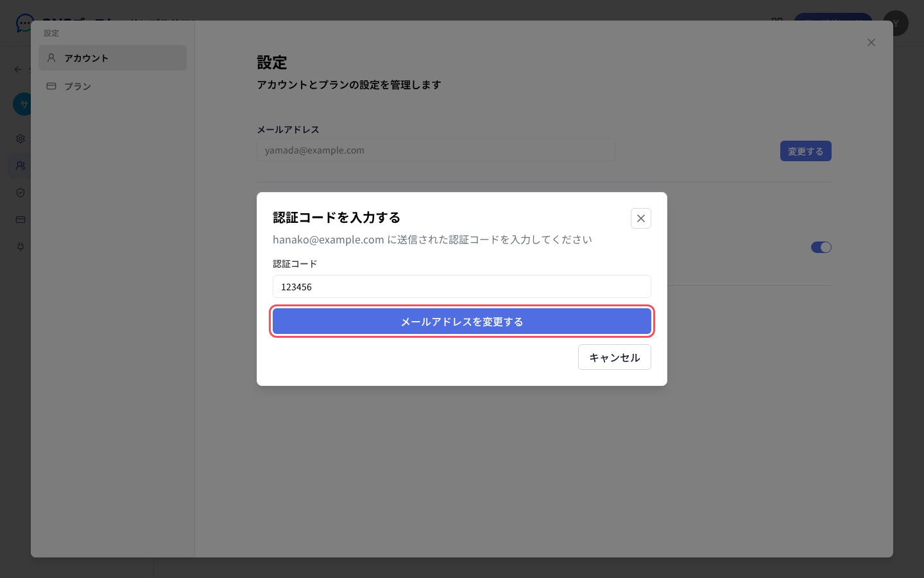Close the 認証コード dialog with X icon
Image resolution: width=924 pixels, height=578 pixels.
coord(641,218)
